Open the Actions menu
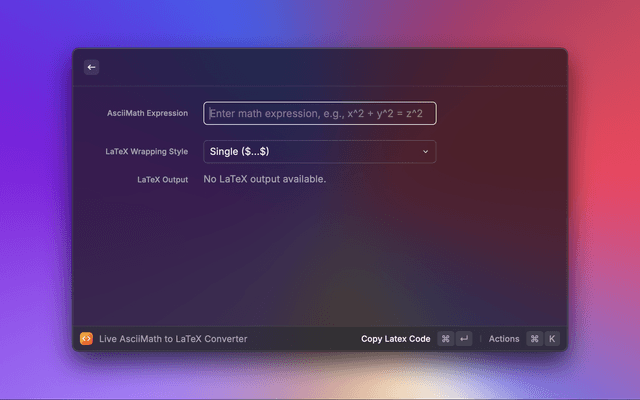The width and height of the screenshot is (640, 400). click(x=504, y=339)
